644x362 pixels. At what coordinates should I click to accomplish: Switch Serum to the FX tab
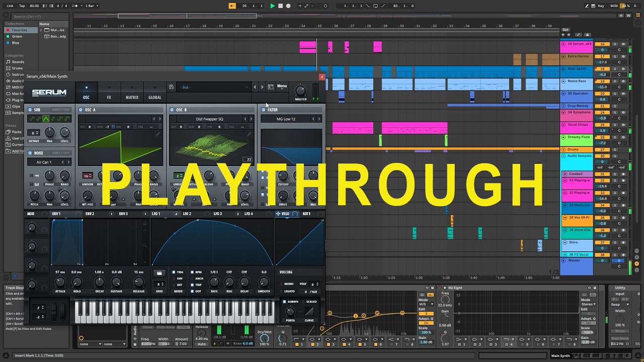tap(109, 93)
